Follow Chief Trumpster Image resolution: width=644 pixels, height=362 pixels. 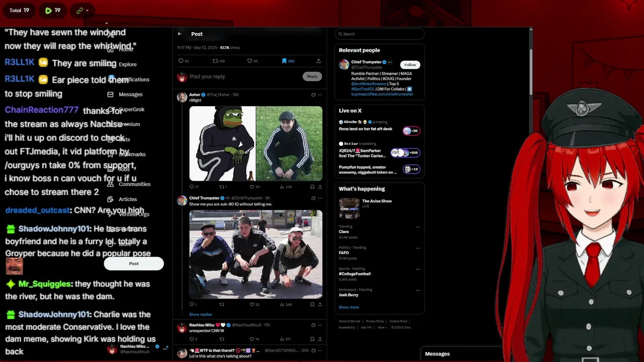point(410,64)
